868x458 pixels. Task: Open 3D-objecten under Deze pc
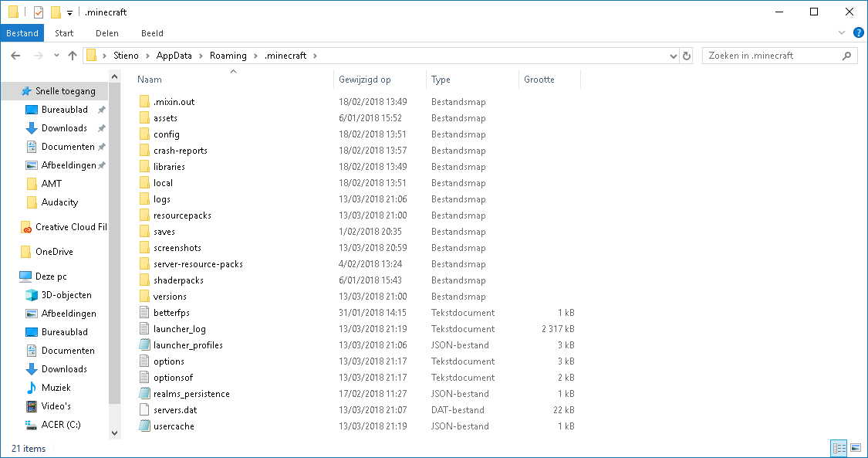[x=66, y=294]
